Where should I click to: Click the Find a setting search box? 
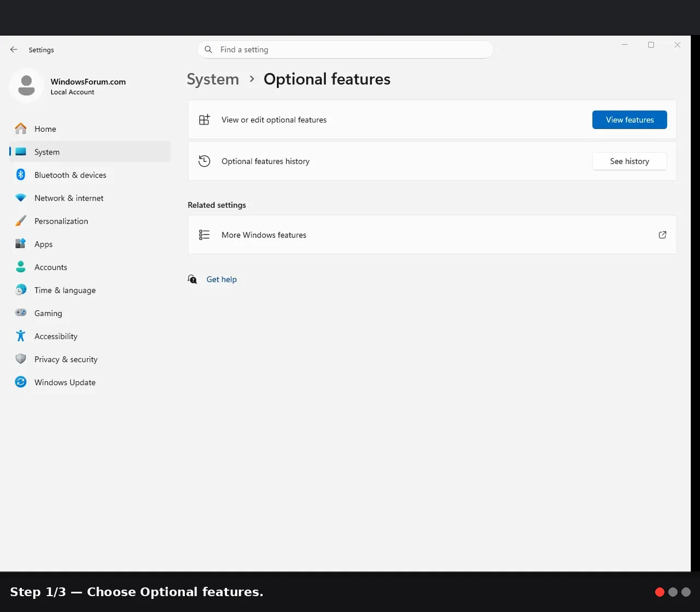point(345,49)
